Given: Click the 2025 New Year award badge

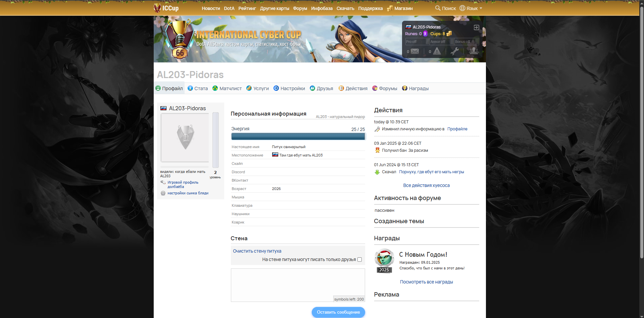Looking at the screenshot, I should 384,261.
